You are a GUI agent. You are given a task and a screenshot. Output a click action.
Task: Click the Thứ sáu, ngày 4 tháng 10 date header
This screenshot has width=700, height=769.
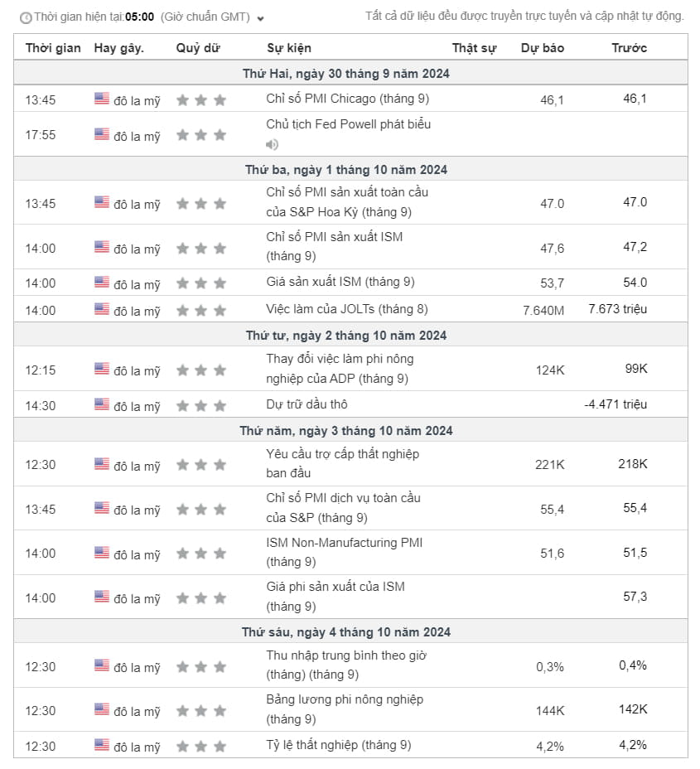coord(346,632)
